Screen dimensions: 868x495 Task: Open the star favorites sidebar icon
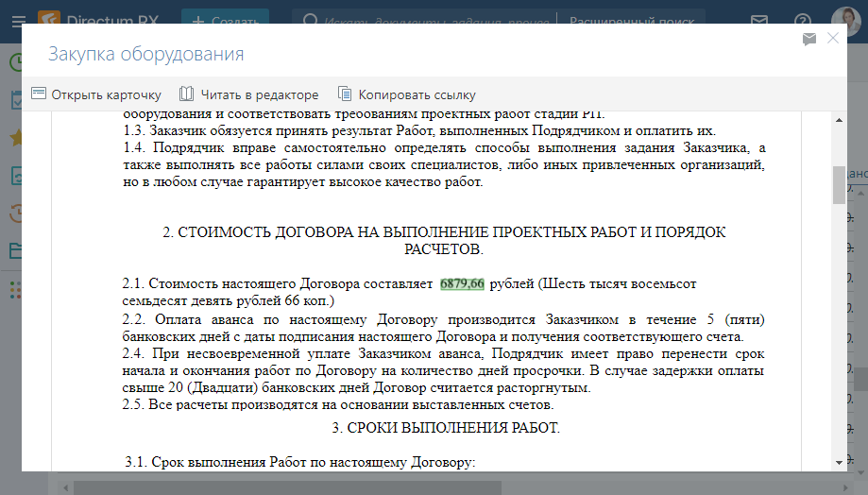16,138
